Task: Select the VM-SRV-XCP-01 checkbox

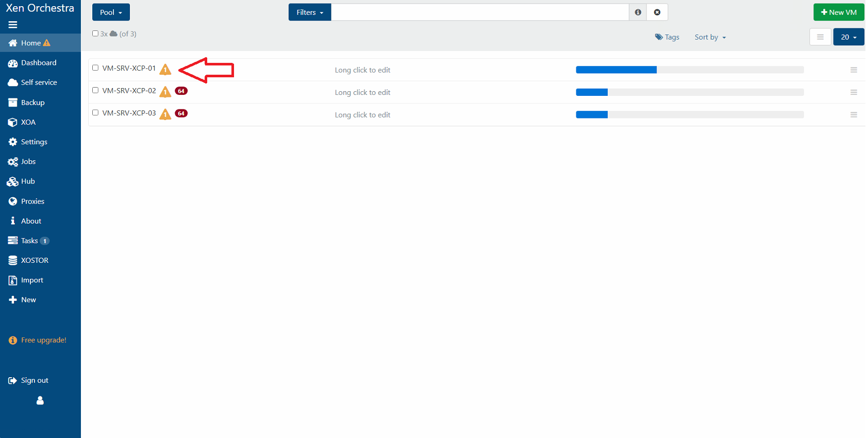Action: [x=95, y=68]
